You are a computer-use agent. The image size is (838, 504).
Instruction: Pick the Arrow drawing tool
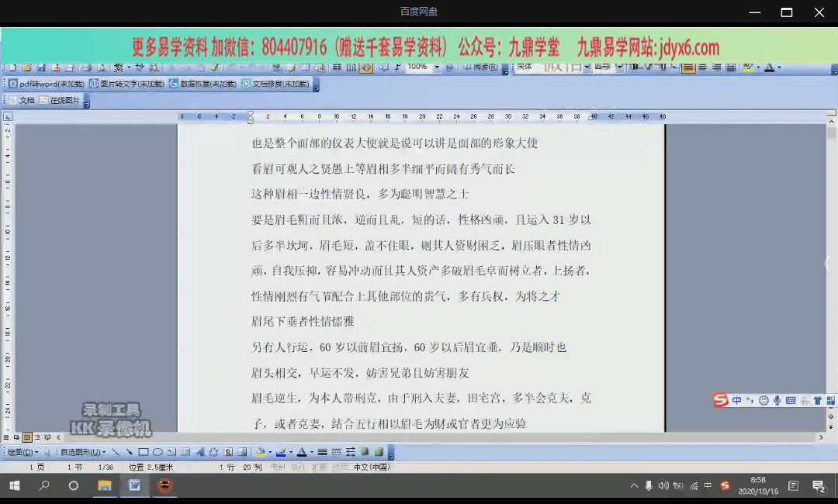pyautogui.click(x=129, y=452)
